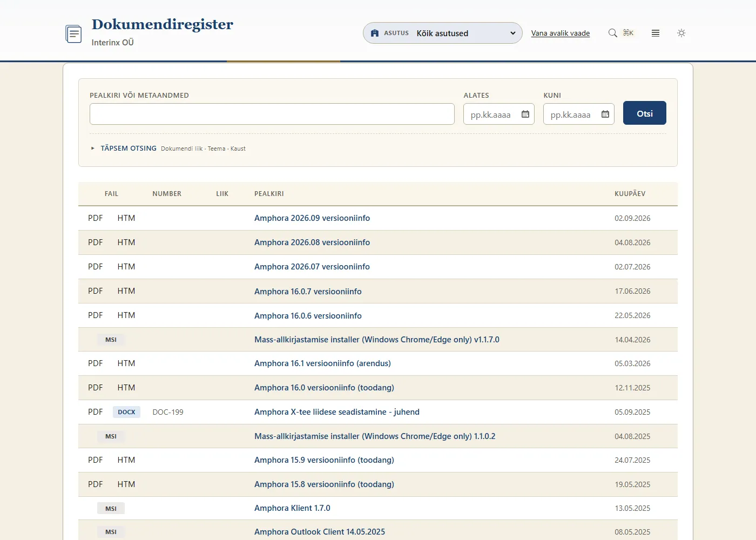Open Amphora 2026.08 versiooniinfo
The image size is (756, 540).
click(312, 242)
